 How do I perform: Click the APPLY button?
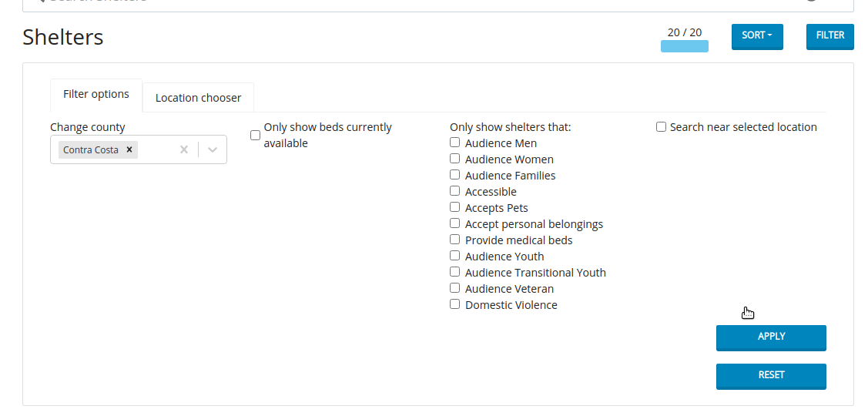tap(771, 337)
